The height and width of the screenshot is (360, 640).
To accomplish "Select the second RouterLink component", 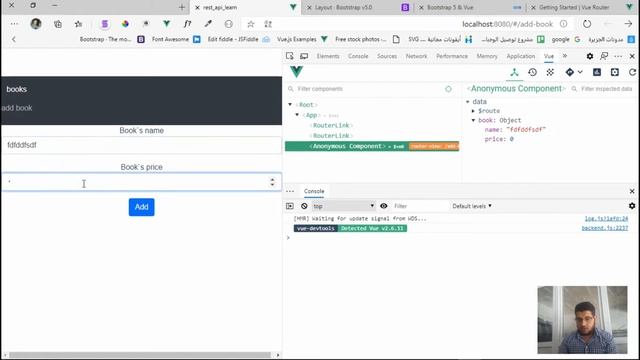I will point(331,136).
